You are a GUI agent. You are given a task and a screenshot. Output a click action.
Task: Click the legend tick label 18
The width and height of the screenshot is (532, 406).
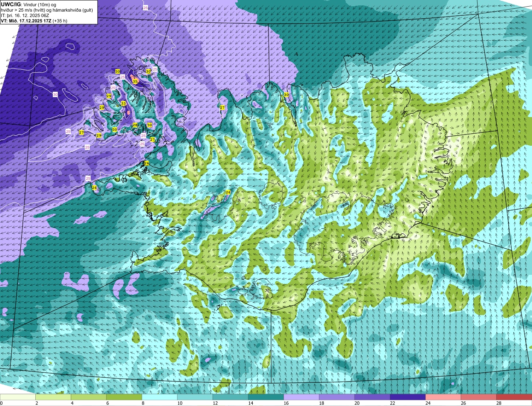coord(321,403)
